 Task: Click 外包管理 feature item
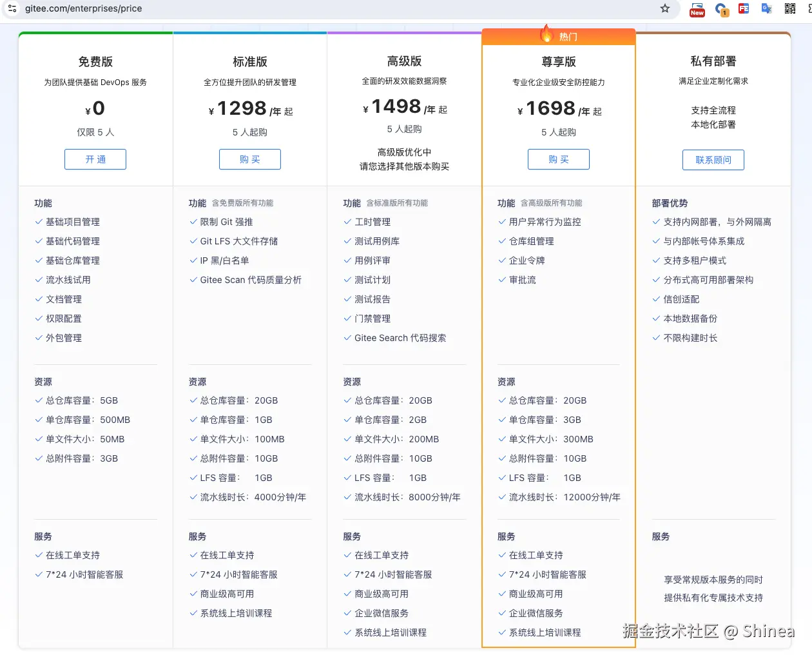pyautogui.click(x=64, y=338)
